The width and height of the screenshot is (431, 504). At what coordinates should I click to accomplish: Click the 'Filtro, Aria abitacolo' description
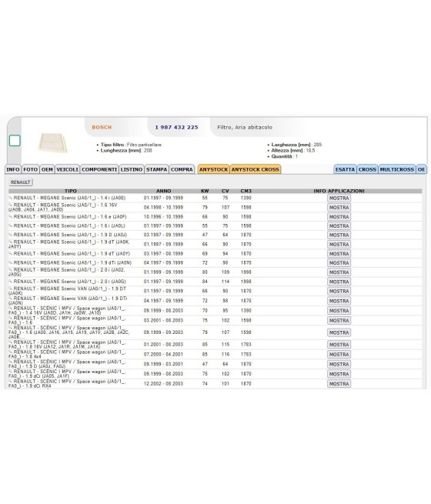(x=245, y=127)
